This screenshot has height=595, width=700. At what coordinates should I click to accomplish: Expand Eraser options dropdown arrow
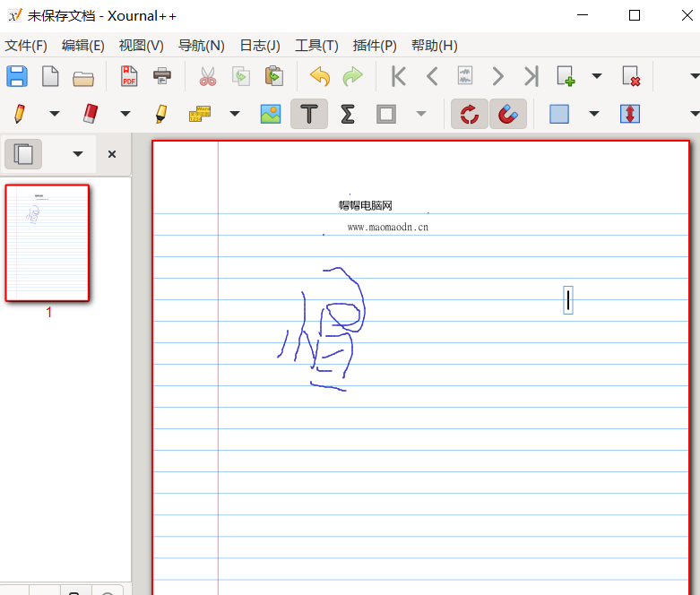click(125, 115)
